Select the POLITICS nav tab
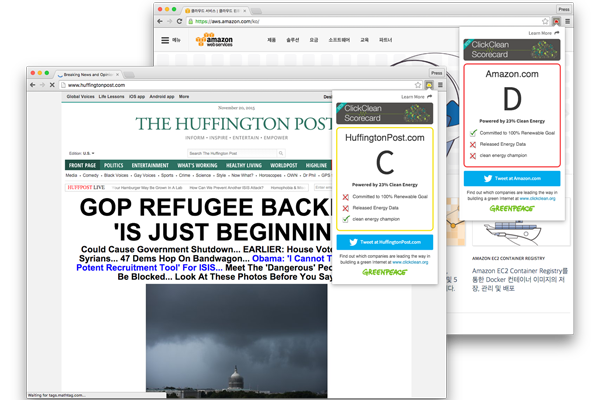Image resolution: width=600 pixels, height=400 pixels. (114, 165)
